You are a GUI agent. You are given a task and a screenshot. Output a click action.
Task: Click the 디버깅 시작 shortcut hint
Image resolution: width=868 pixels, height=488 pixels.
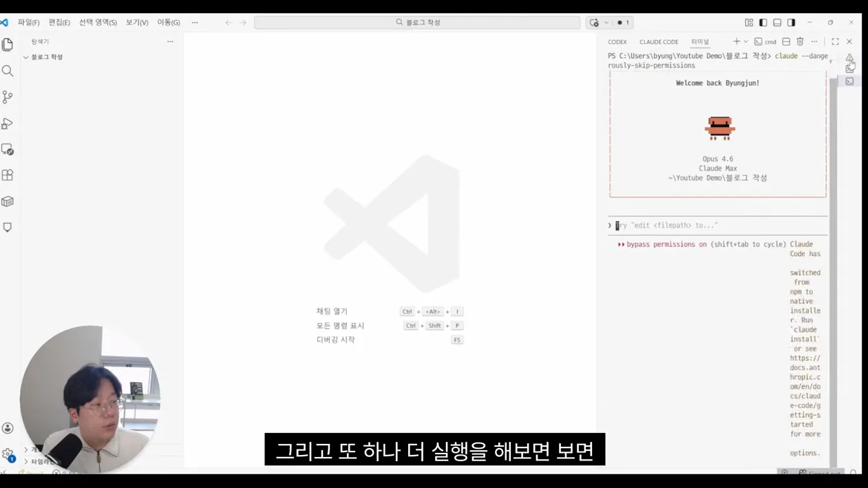click(x=390, y=340)
